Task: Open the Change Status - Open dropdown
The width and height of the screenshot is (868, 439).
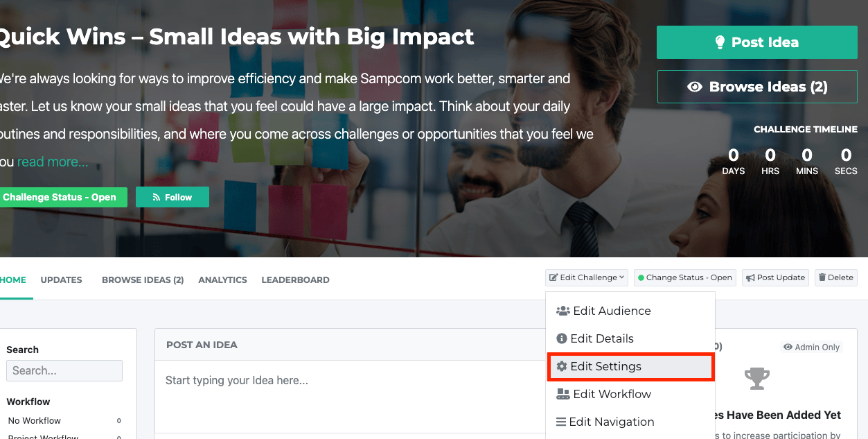Action: click(684, 277)
